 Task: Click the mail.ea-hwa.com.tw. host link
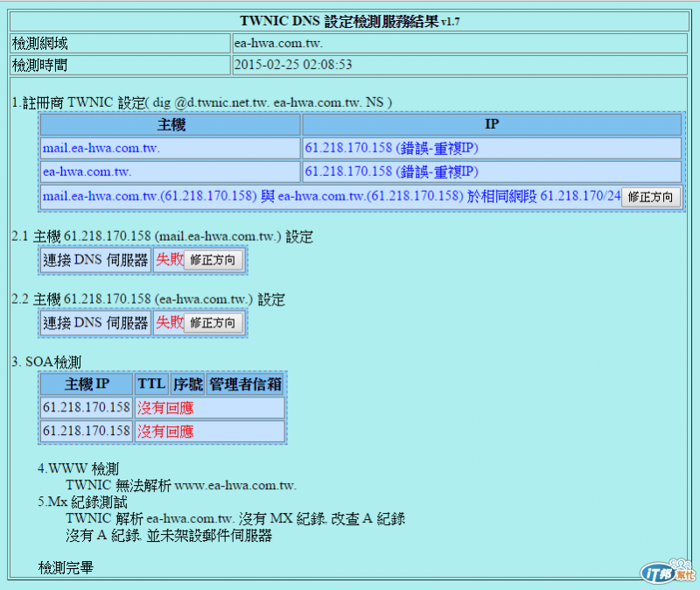point(101,148)
